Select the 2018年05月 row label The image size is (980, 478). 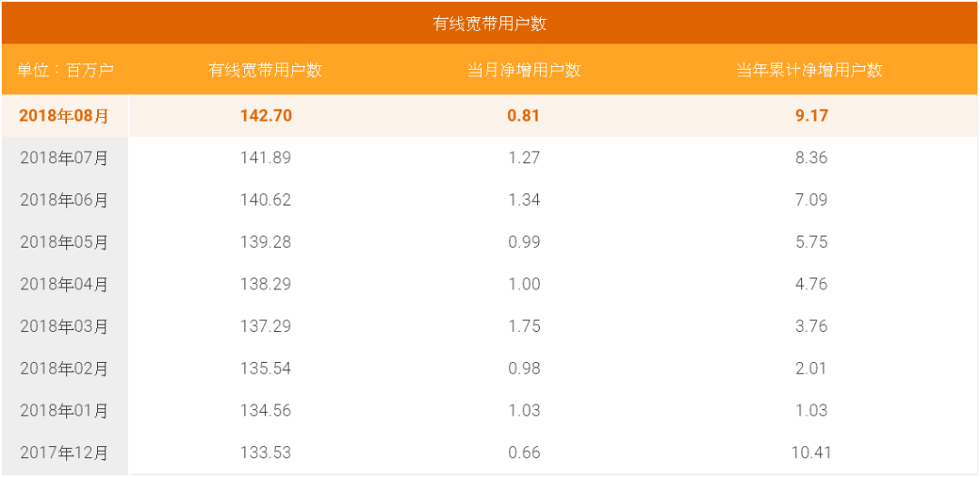[x=65, y=242]
